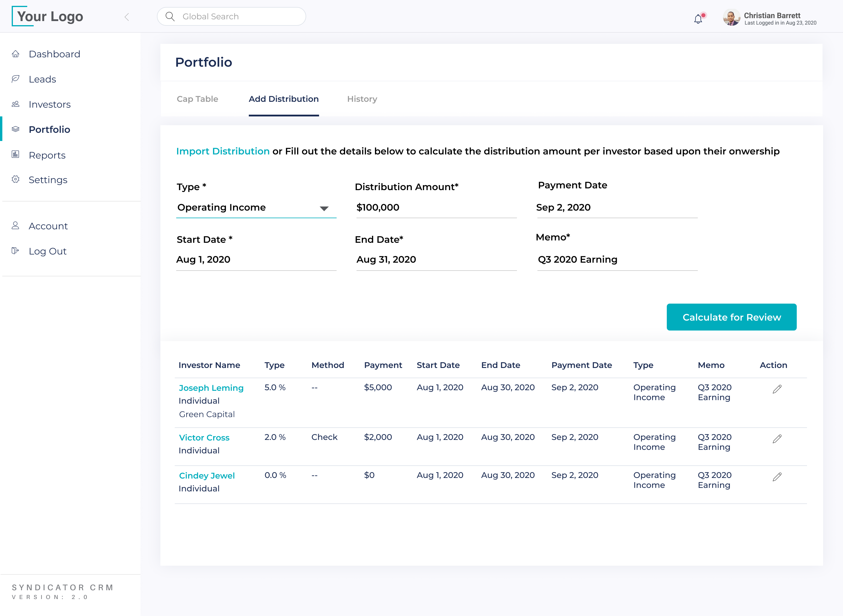Click edit pencil for Cindey Jewel row
The height and width of the screenshot is (616, 843).
[777, 477]
